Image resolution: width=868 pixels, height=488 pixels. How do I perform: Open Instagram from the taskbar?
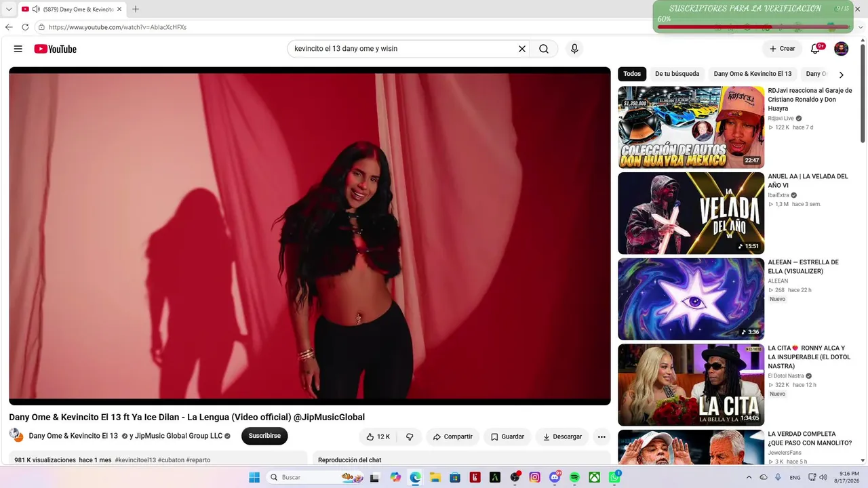tap(535, 477)
